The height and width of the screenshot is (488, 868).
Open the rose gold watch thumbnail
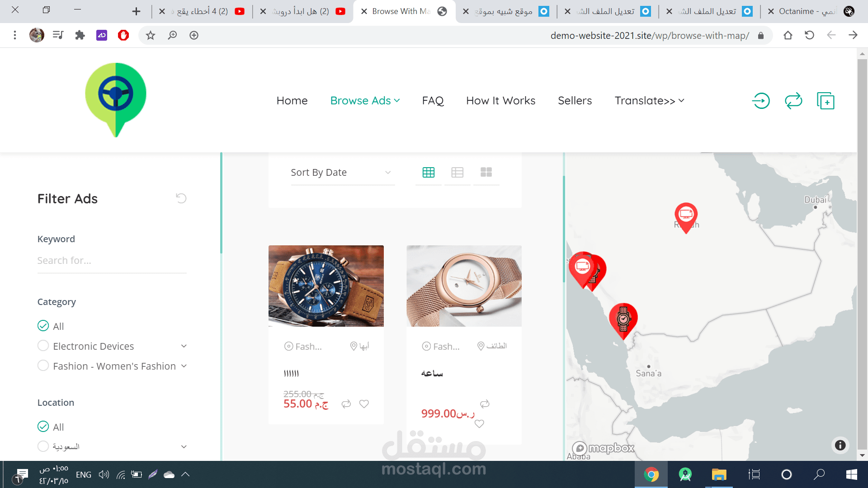[x=464, y=286]
